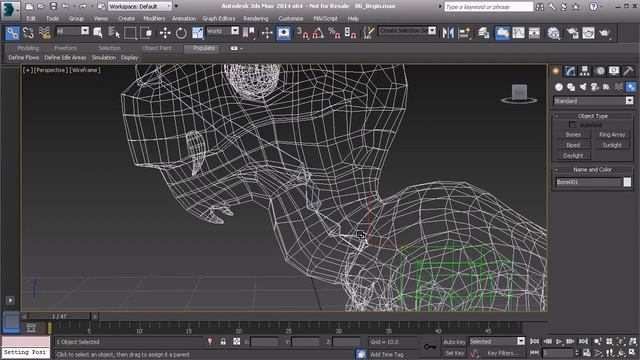Screen dimensions: 640x360
Task: Go to the Modify command panel tab
Action: coord(571,71)
